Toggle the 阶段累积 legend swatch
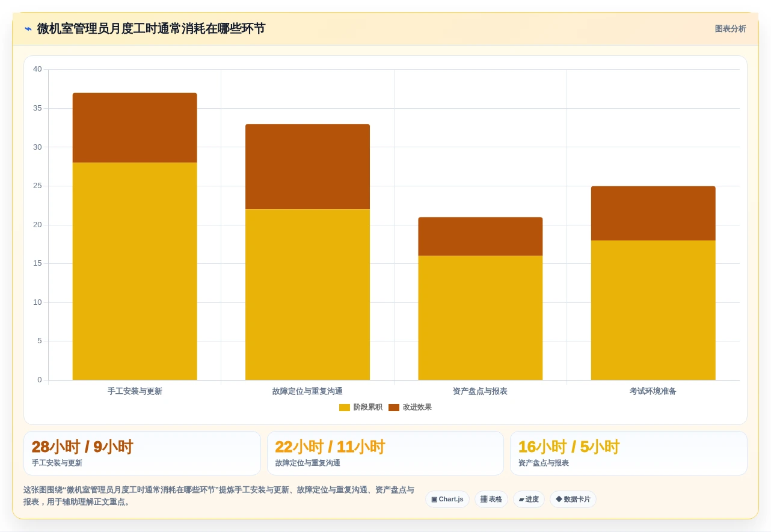The width and height of the screenshot is (771, 532). coord(345,408)
